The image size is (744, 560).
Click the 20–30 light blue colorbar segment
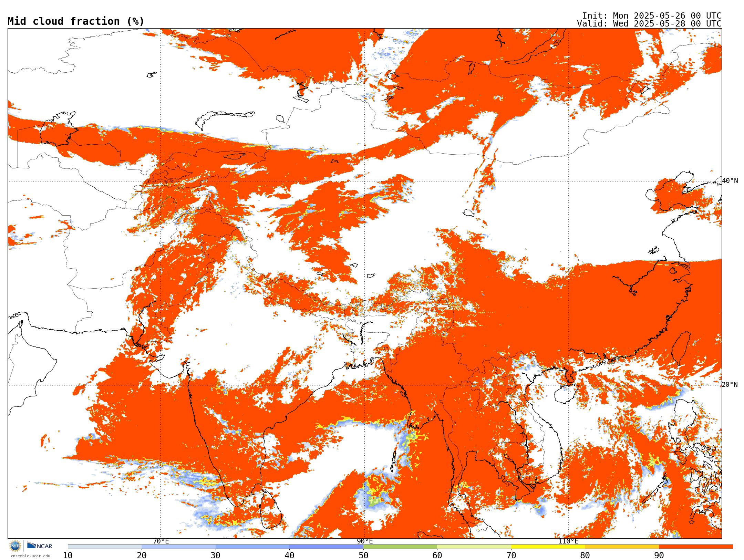pos(178,547)
